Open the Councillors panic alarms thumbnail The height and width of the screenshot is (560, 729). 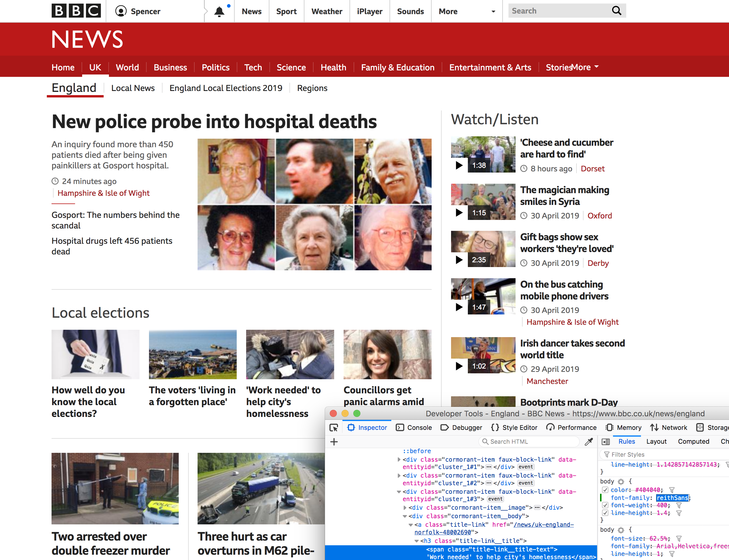coord(387,354)
